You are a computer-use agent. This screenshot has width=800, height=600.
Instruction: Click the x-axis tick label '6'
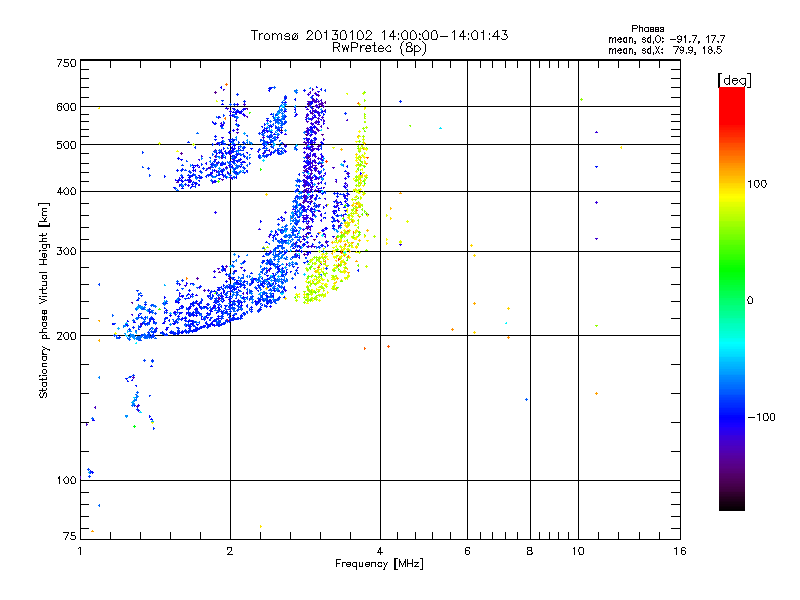(467, 551)
